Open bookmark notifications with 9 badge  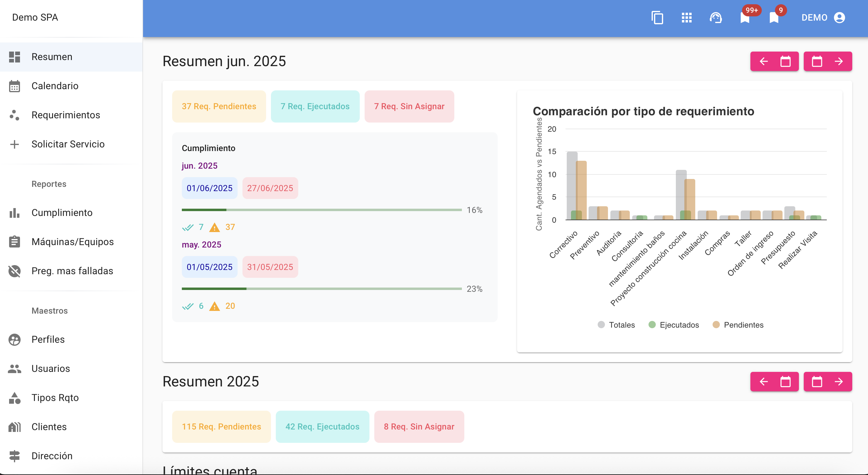774,18
